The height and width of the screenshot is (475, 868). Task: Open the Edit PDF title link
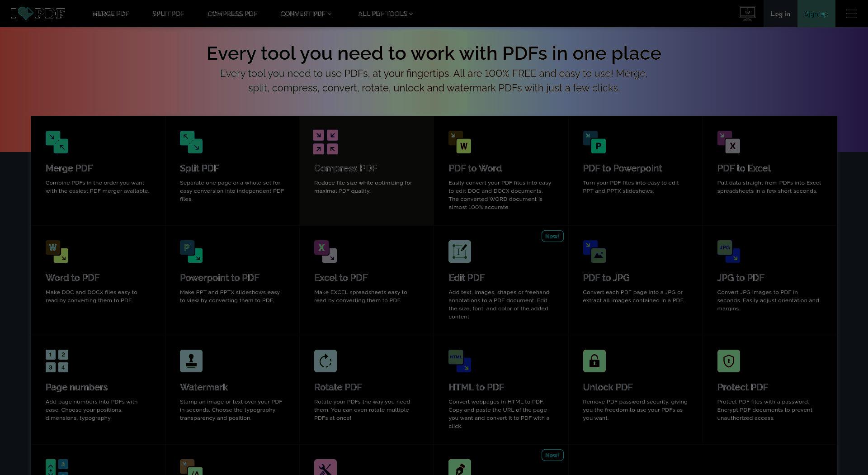(467, 278)
